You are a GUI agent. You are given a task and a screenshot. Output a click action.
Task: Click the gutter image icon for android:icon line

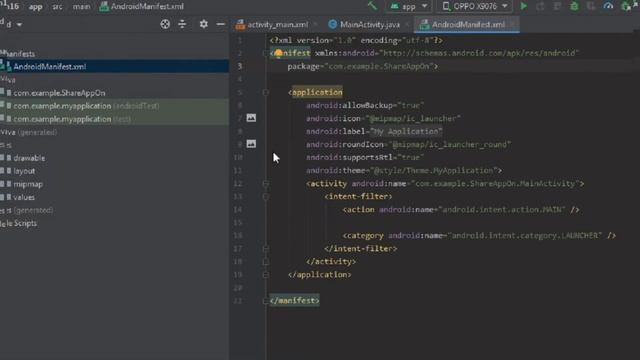pyautogui.click(x=251, y=118)
